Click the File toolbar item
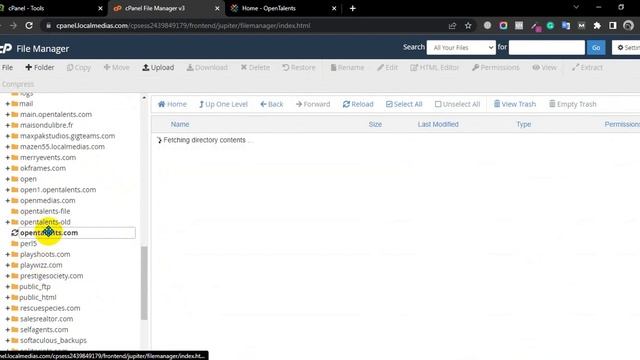Viewport: 640px width, 360px height. tap(7, 67)
